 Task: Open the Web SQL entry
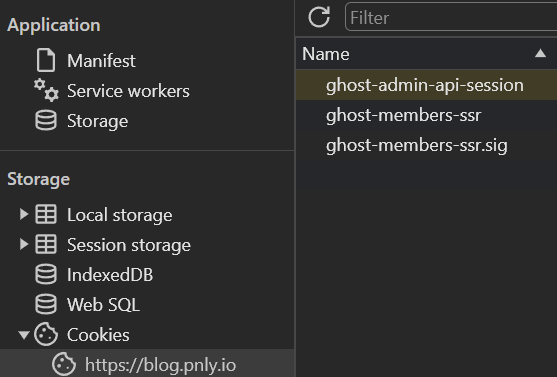click(x=103, y=305)
